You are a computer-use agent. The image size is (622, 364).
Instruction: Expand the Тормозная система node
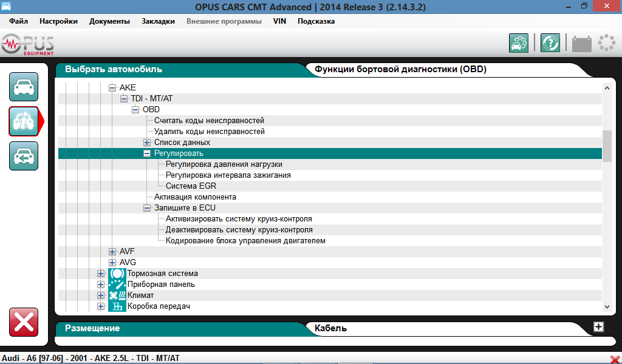click(x=101, y=273)
